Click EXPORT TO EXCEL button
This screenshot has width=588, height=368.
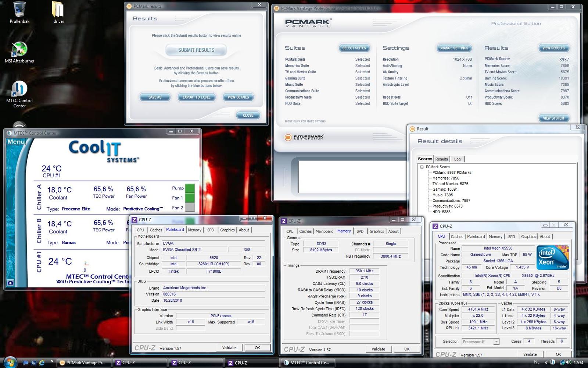click(196, 97)
